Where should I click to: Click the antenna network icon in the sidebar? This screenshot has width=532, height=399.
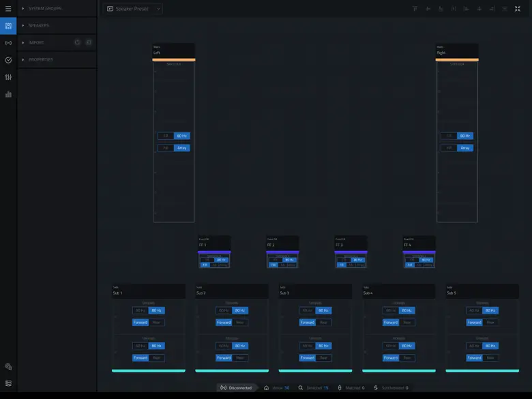(8, 43)
